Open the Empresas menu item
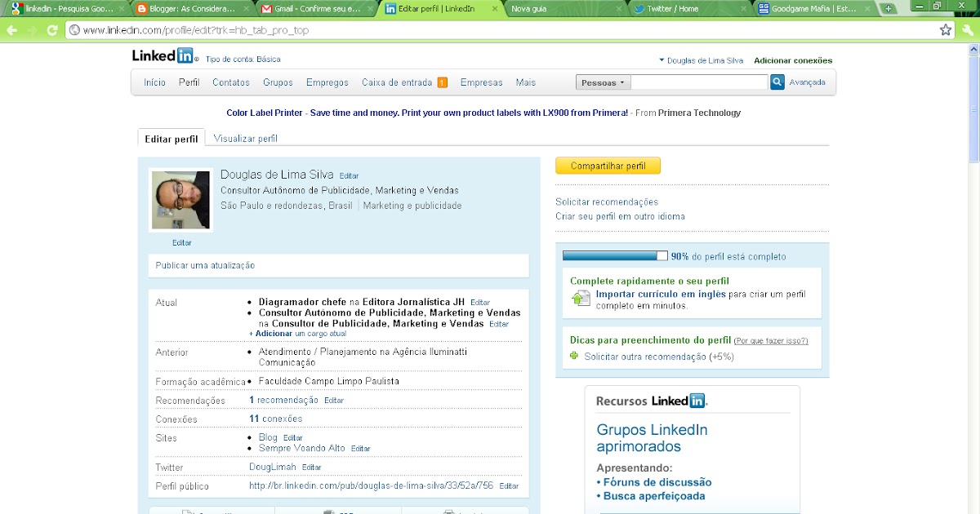 (482, 82)
